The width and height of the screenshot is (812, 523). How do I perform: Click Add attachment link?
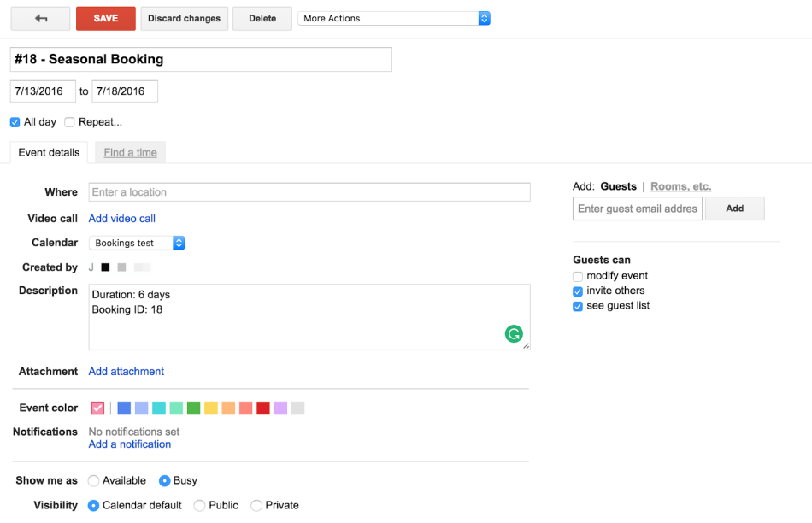click(x=127, y=371)
